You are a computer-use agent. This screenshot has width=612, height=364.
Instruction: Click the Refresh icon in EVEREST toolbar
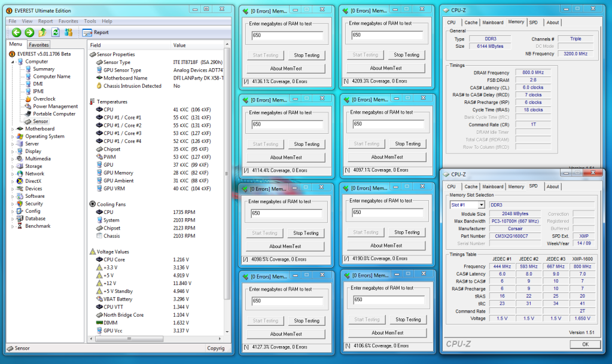click(56, 32)
